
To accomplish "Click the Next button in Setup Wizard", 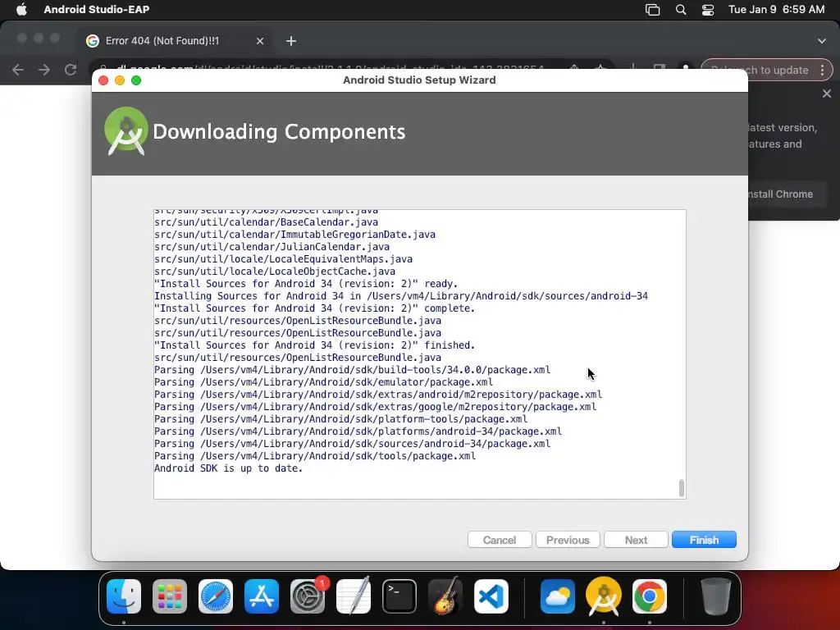I will (x=636, y=540).
